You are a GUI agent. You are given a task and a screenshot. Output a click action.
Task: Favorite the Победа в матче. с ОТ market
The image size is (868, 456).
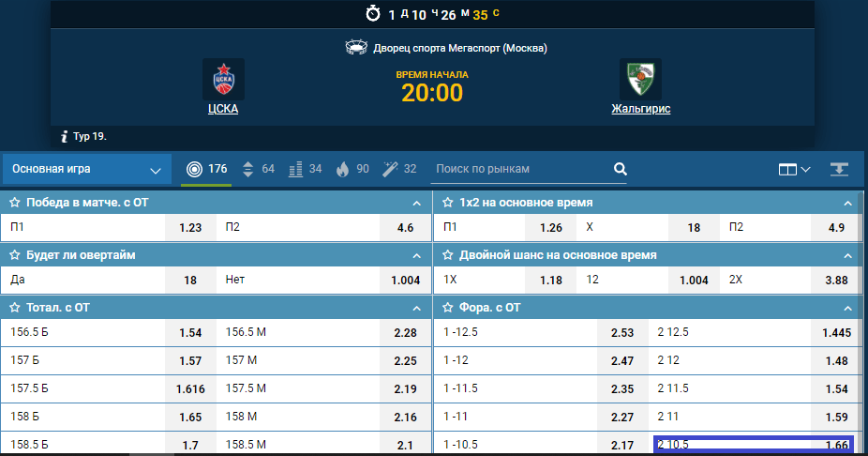14,203
